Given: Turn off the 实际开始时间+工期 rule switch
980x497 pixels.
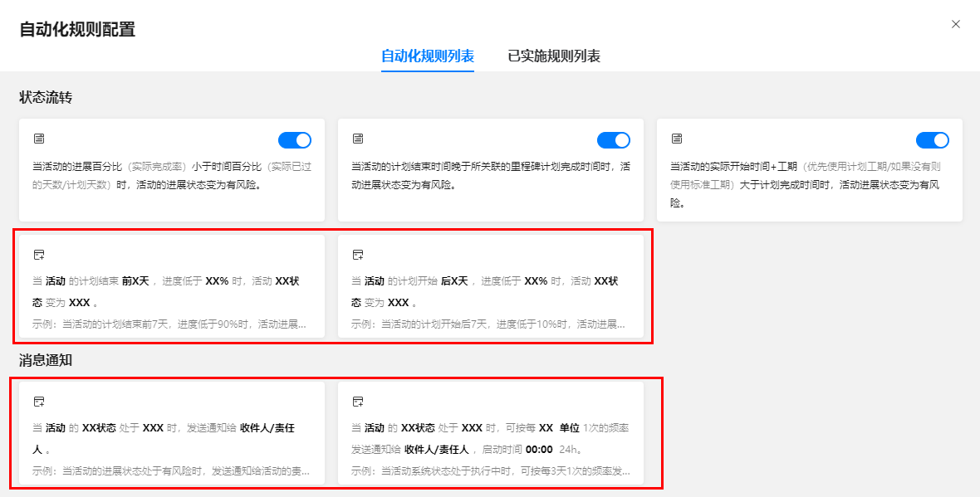Looking at the screenshot, I should 933,140.
